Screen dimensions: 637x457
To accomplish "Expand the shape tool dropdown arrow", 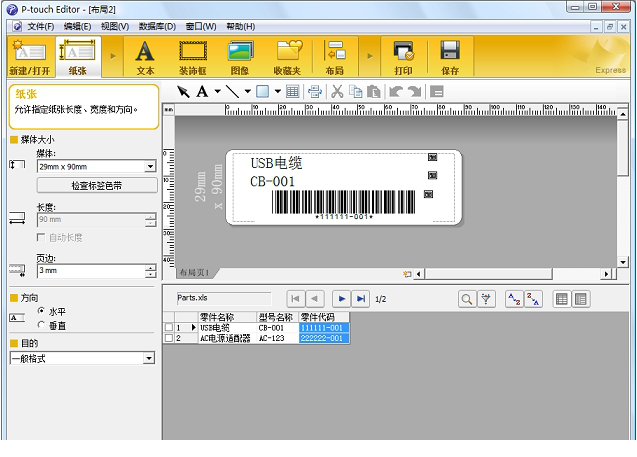I will point(278,91).
